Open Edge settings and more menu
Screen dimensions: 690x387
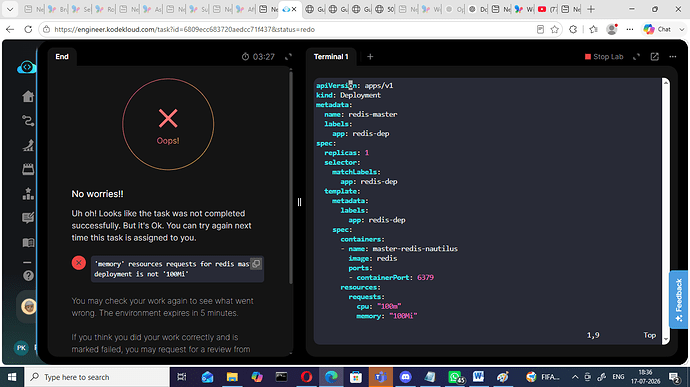[630, 29]
